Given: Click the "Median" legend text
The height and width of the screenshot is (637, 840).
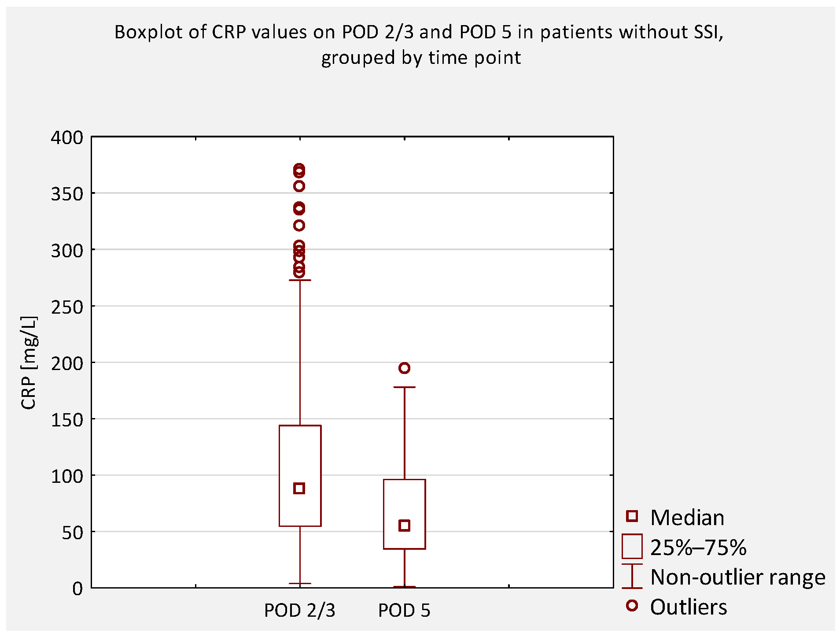Looking at the screenshot, I should (x=687, y=517).
